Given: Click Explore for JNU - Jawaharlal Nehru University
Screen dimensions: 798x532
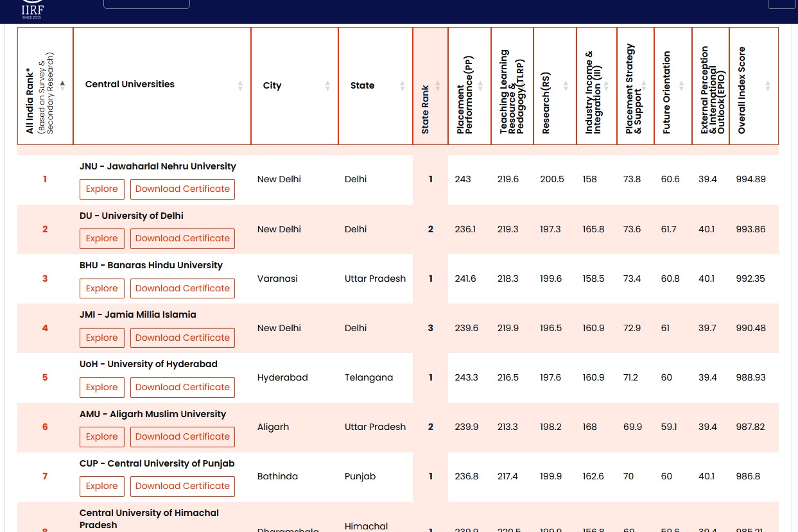Looking at the screenshot, I should (x=101, y=189).
